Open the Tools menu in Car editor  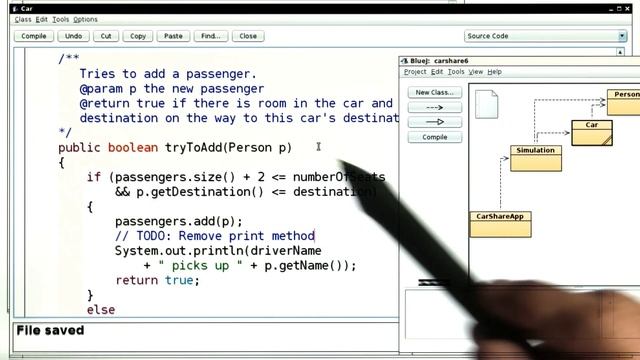[x=60, y=19]
